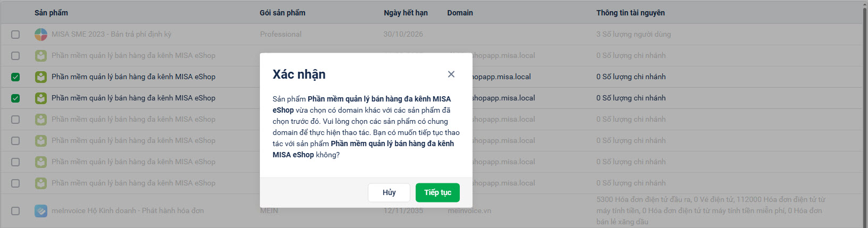868x228 pixels.
Task: Click the 'Xác nhận' dialog title
Action: click(x=299, y=74)
